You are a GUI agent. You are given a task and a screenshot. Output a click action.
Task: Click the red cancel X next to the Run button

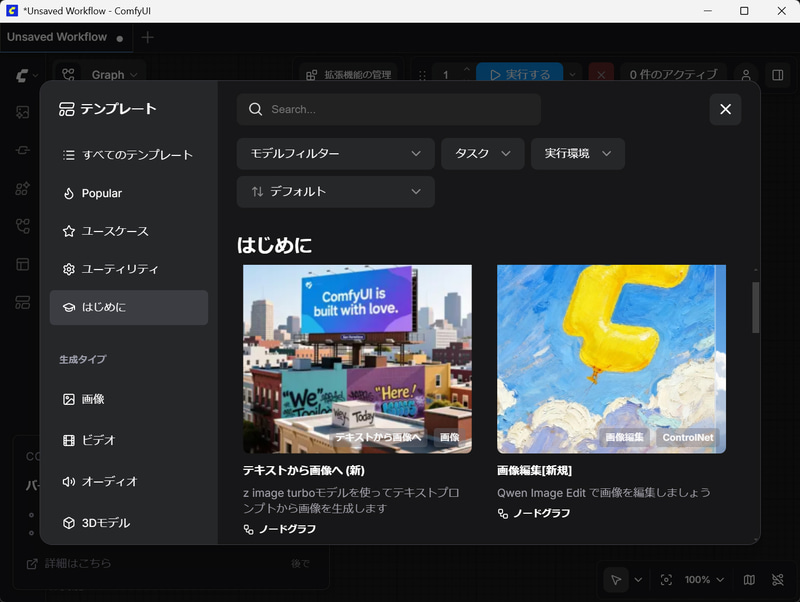coord(601,75)
